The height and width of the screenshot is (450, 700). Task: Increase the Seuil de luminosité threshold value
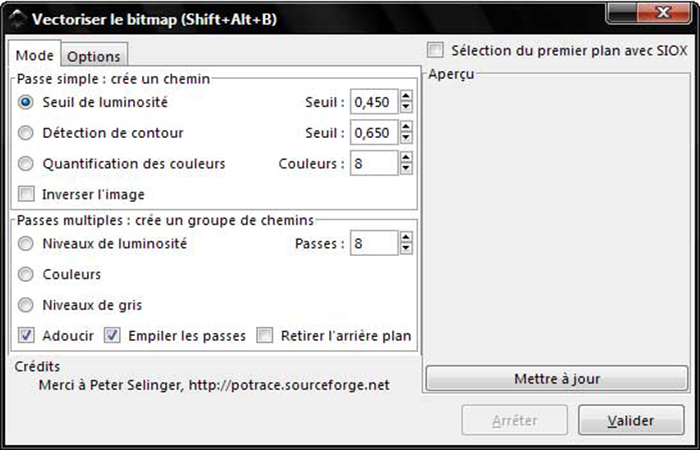[406, 96]
